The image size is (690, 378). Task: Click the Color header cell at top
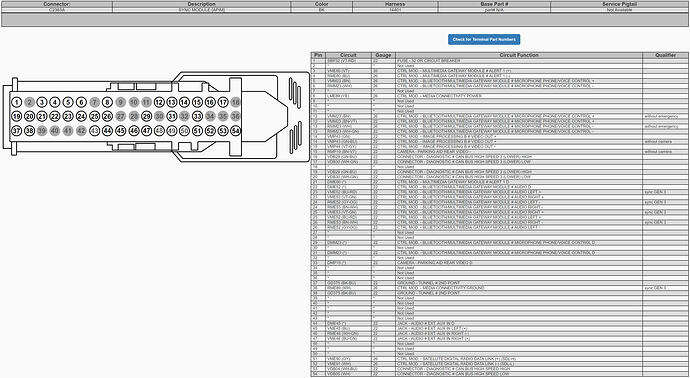click(x=321, y=4)
